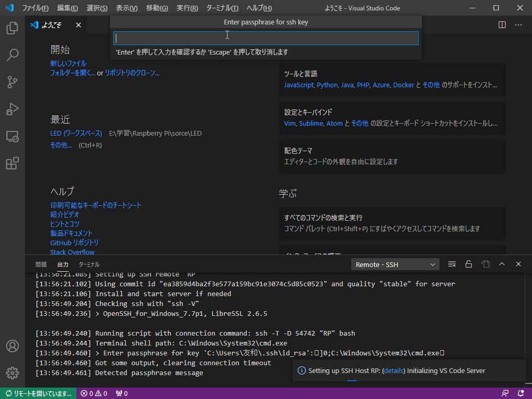Screen dimensions: 532x399
Task: Open the ターミナル(T) menu
Action: tap(222, 8)
